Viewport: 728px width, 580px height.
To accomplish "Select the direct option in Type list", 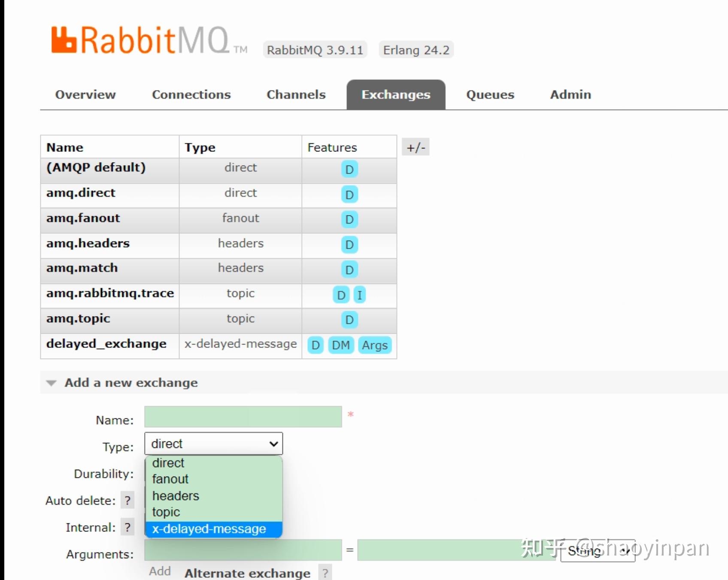I will (x=214, y=463).
